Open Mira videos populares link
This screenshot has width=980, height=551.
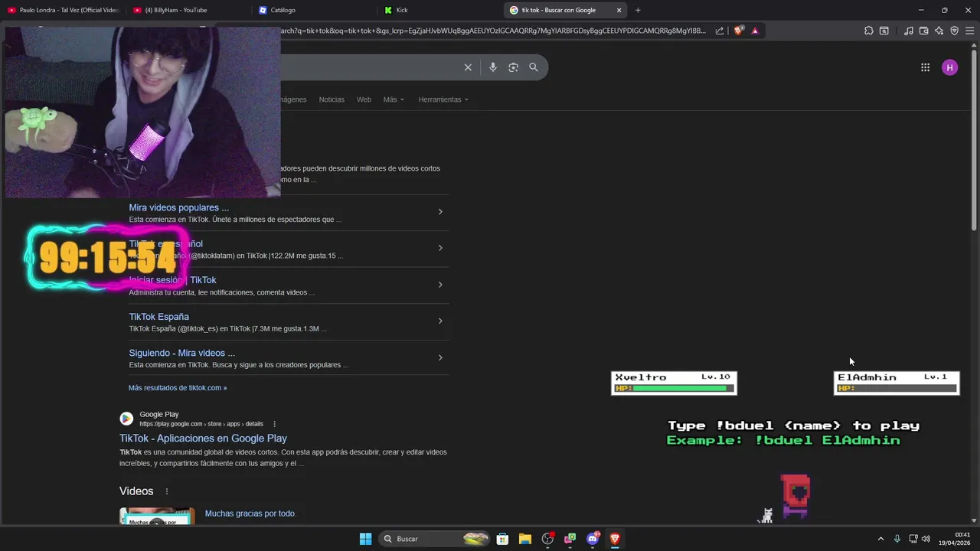(178, 207)
